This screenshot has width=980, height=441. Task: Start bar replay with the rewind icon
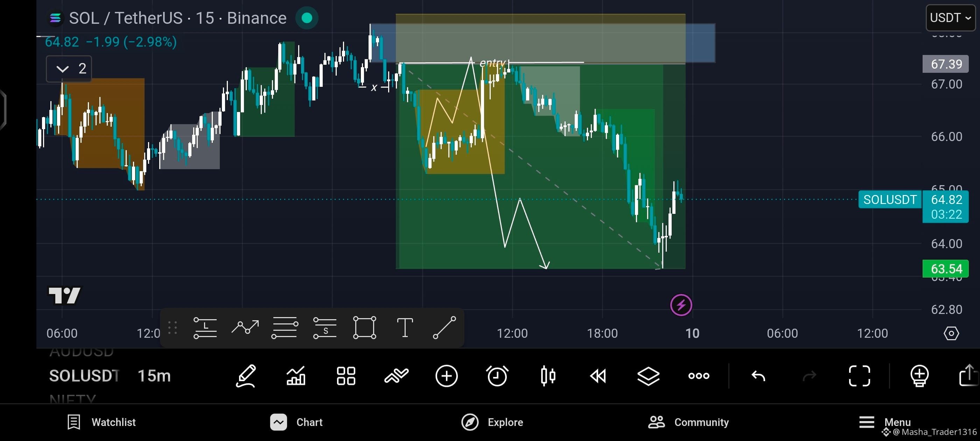click(598, 376)
